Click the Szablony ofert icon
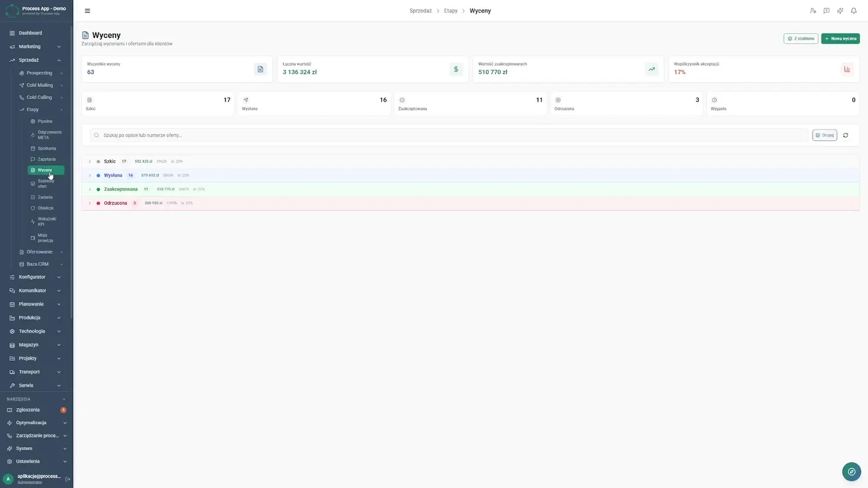Image resolution: width=868 pixels, height=488 pixels. (33, 184)
